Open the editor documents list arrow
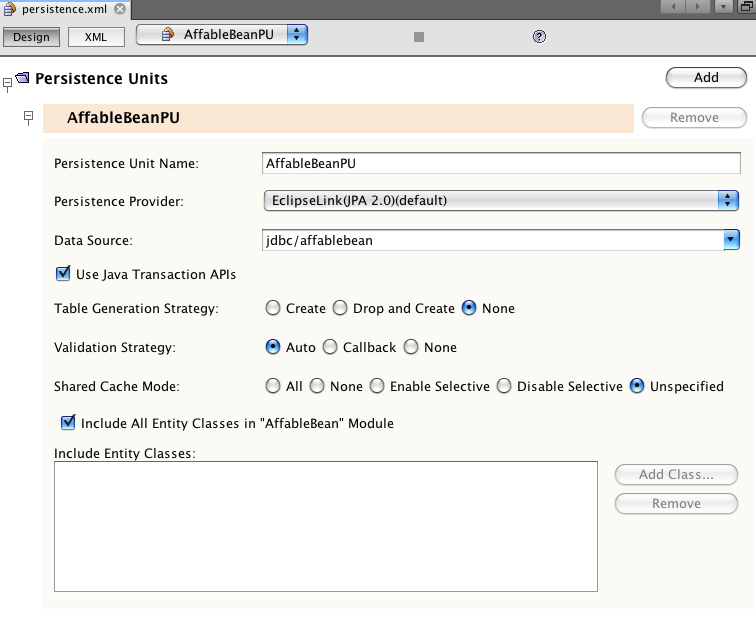The image size is (756, 620). (x=723, y=8)
